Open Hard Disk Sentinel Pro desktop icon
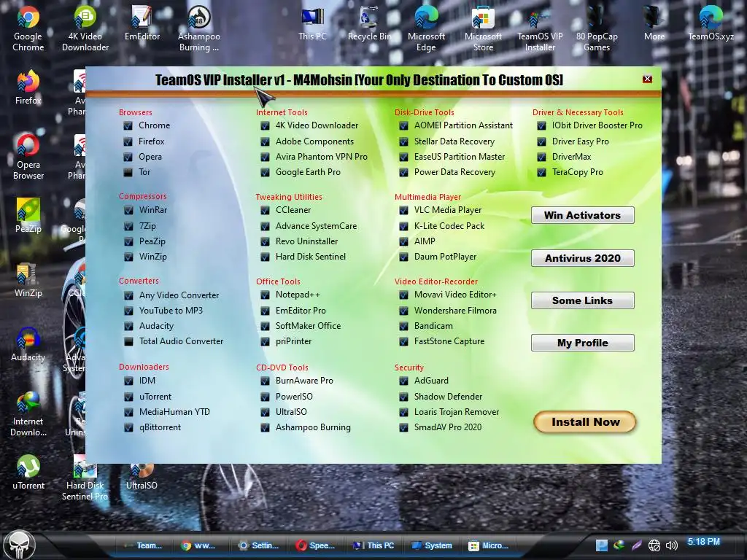Screen dimensions: 747x560 tap(85, 477)
